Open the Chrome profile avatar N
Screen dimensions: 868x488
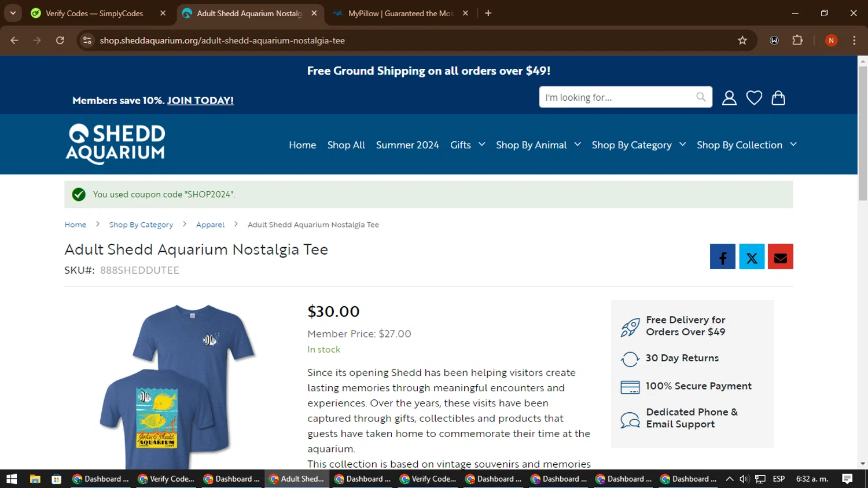(831, 41)
